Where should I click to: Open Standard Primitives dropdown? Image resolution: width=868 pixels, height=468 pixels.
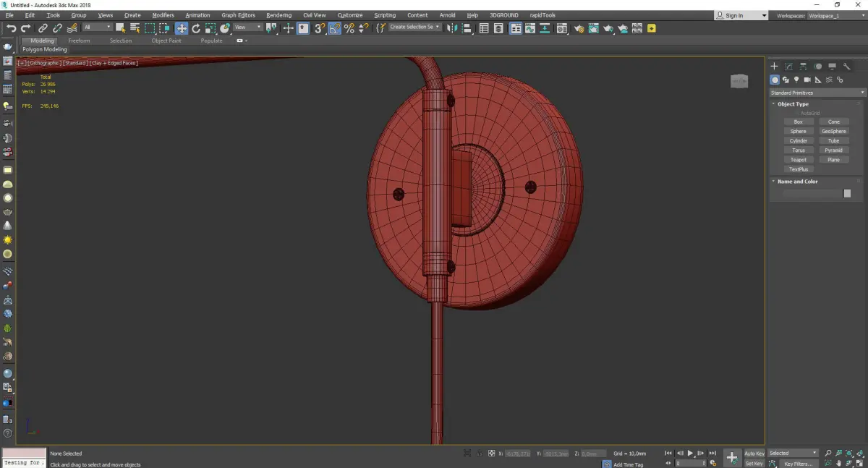817,93
